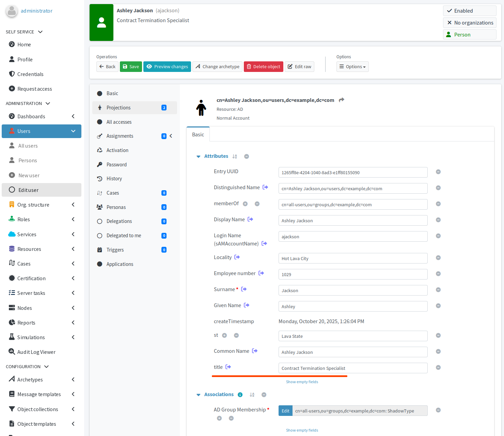This screenshot has height=436, width=504.
Task: Click the share arrow beside the account DN
Action: (x=342, y=100)
